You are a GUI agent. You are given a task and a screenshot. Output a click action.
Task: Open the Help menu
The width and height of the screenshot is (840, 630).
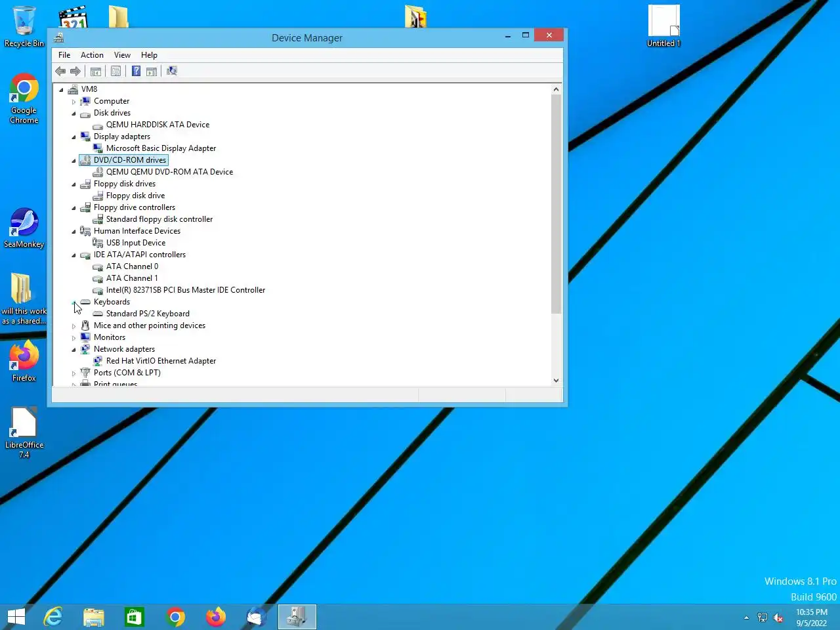click(x=149, y=55)
